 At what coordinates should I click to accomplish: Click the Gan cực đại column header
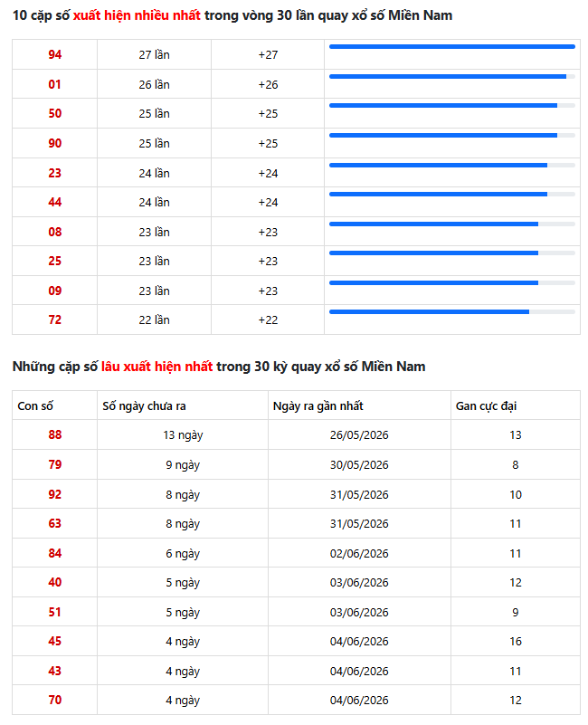pyautogui.click(x=486, y=405)
